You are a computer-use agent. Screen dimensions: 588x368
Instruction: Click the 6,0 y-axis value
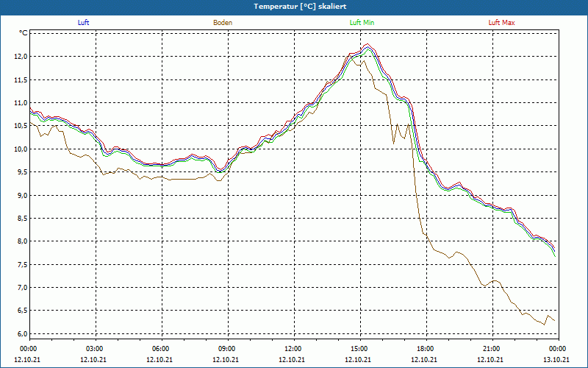23,333
